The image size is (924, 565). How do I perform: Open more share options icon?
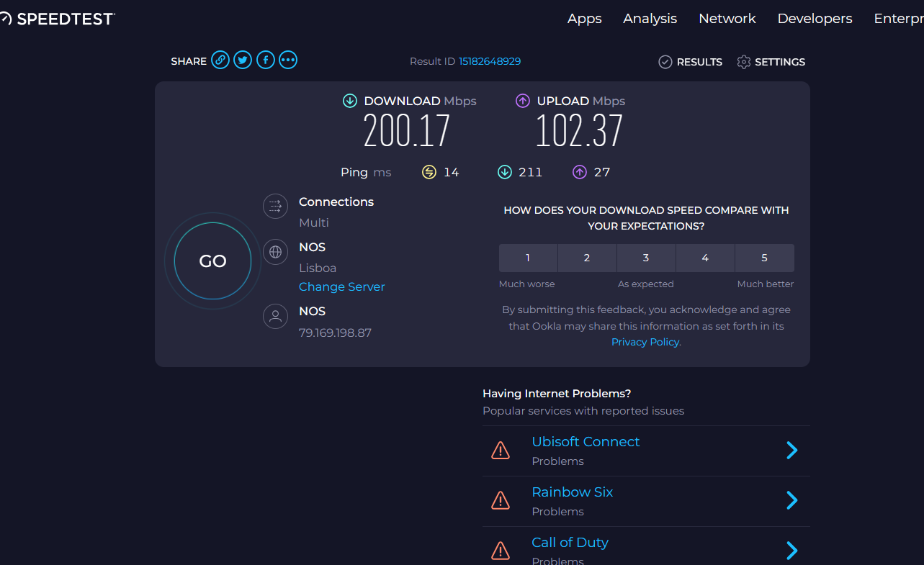(288, 60)
